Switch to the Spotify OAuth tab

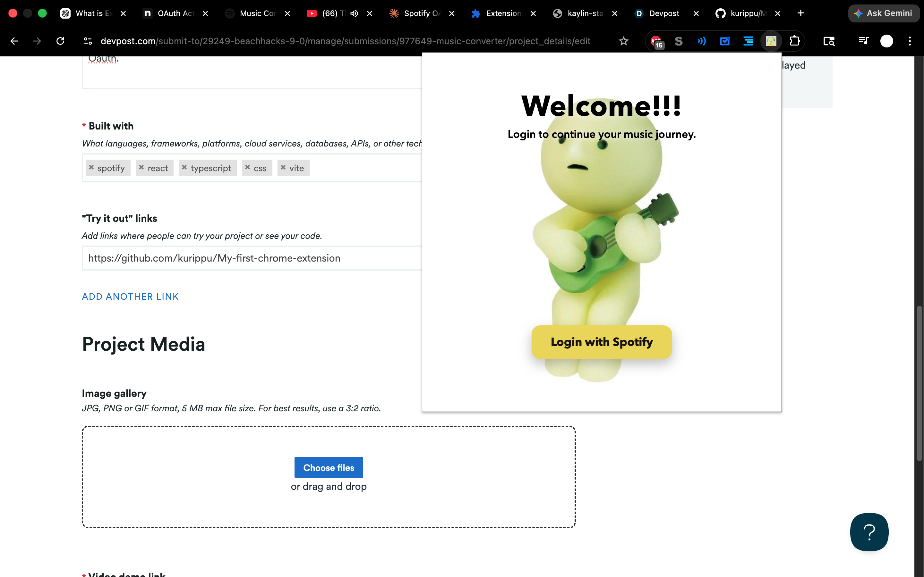pyautogui.click(x=420, y=13)
